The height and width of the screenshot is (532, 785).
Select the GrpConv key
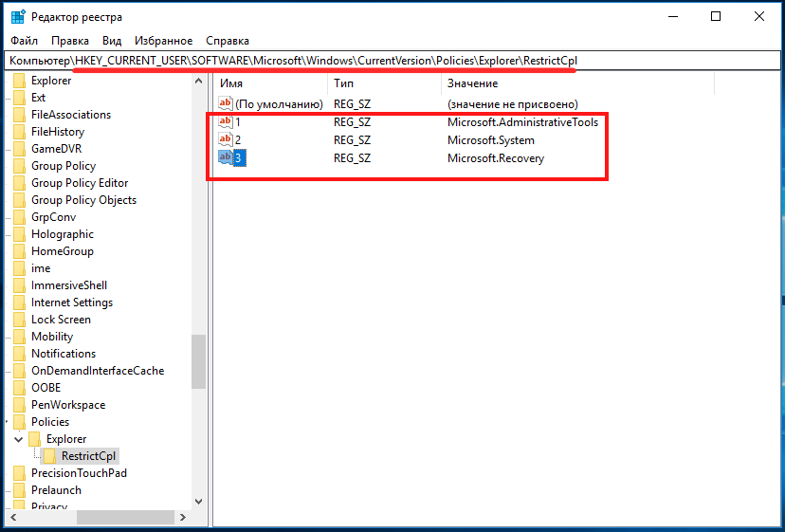54,218
